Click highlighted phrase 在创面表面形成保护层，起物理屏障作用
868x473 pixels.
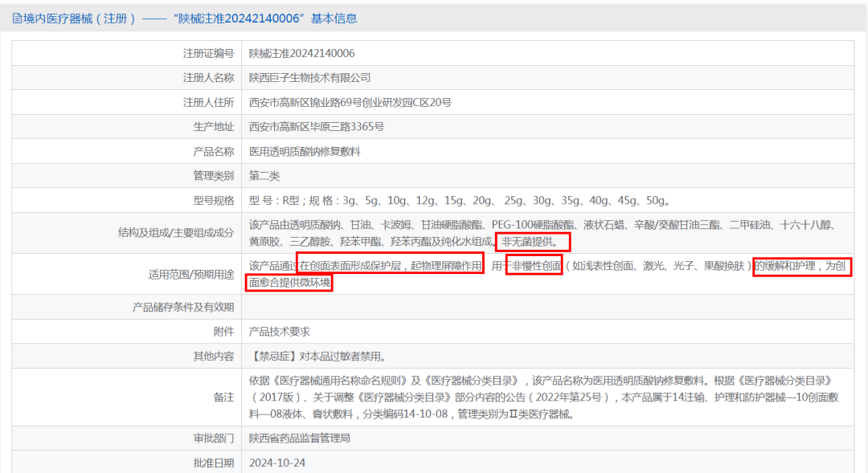point(390,266)
